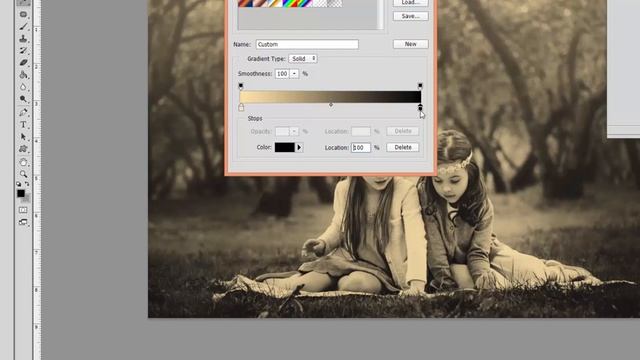Viewport: 640px width, 360px height.
Task: Open the background color swatch in the toolbar
Action: 27,199
